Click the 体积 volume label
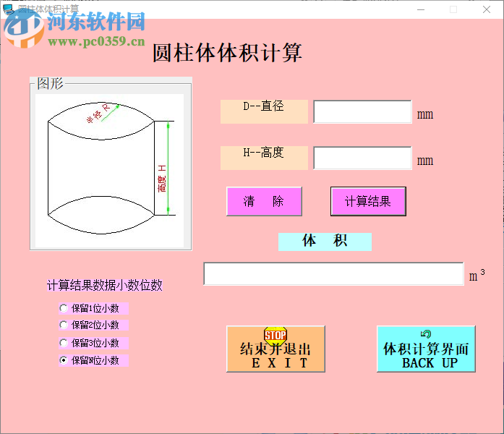504x434 pixels. 325,242
